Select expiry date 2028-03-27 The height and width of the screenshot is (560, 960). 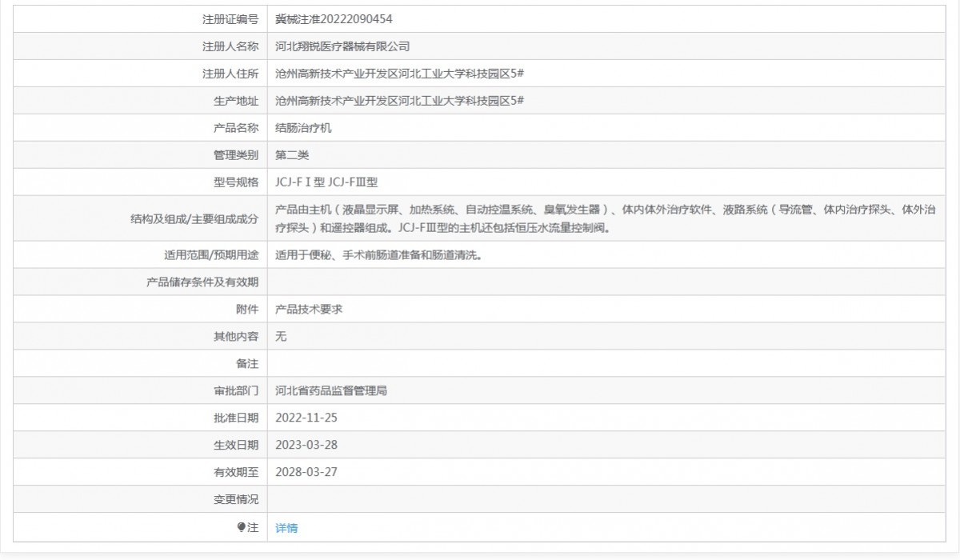[306, 472]
